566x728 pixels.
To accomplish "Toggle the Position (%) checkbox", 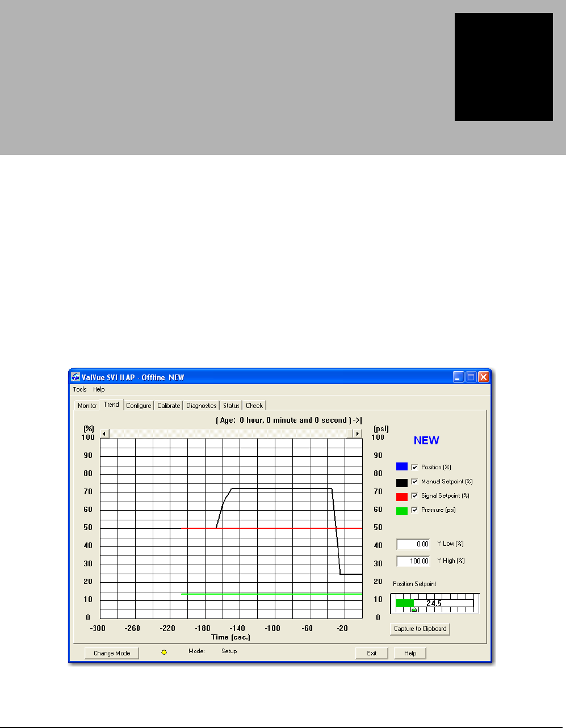I will click(x=414, y=467).
